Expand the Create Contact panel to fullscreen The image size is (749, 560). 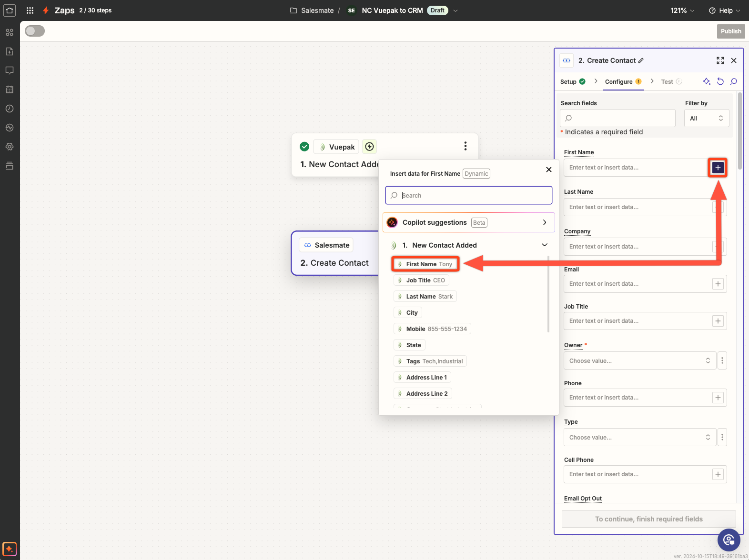(x=720, y=60)
